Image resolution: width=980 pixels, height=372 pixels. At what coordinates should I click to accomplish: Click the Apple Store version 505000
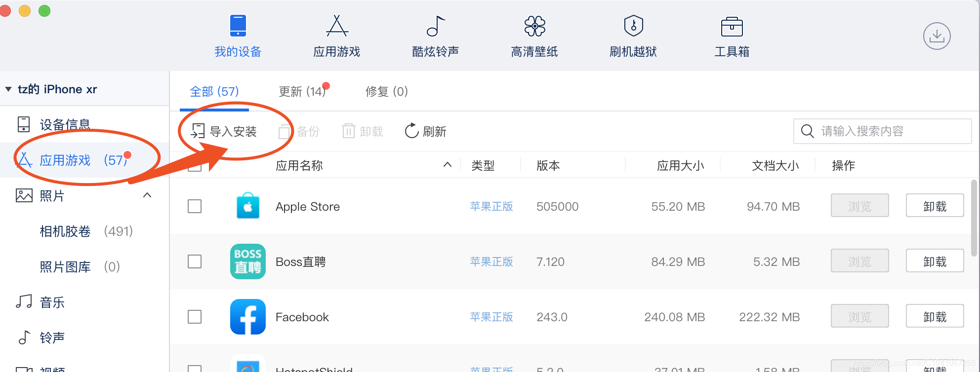(x=558, y=206)
